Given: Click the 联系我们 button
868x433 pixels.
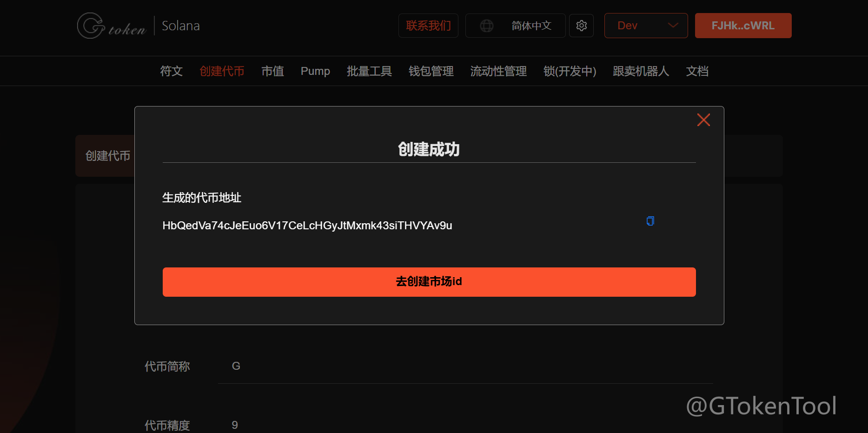Looking at the screenshot, I should tap(428, 26).
